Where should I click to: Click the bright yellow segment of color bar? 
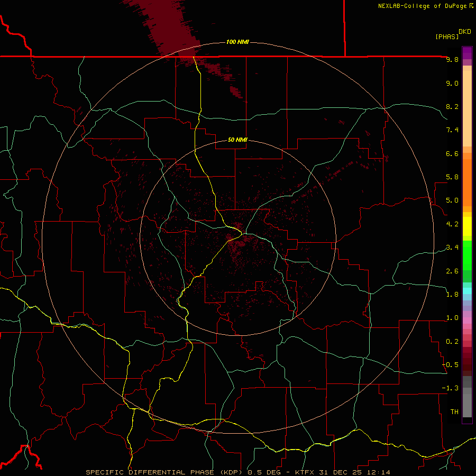[x=467, y=226]
